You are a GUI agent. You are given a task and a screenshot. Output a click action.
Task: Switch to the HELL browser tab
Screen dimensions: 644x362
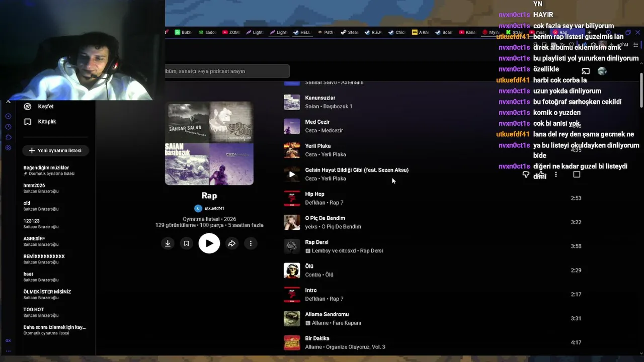303,32
